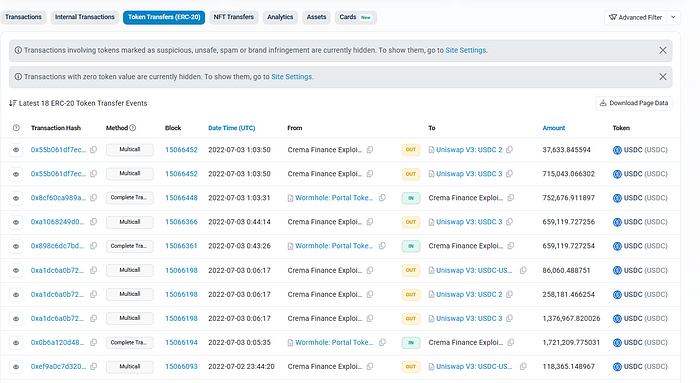Click the sort icon beside Latest 18 ERC-20 events
This screenshot has height=383, width=700.
[x=12, y=103]
